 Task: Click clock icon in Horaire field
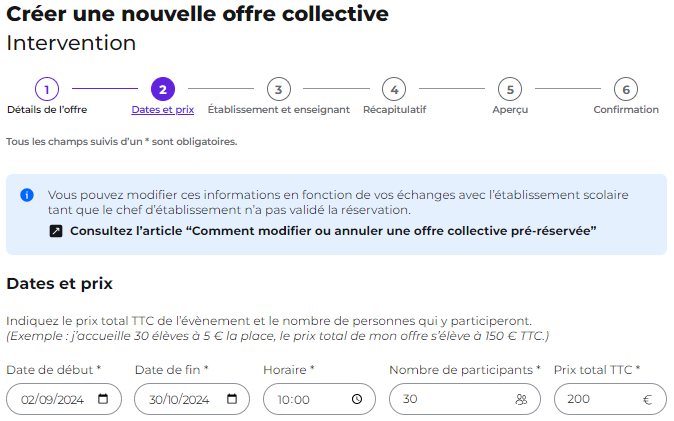tap(357, 399)
